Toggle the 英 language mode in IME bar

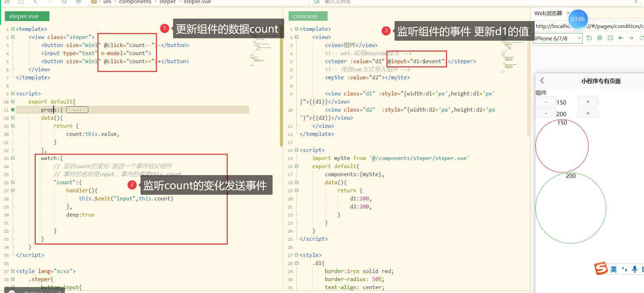[x=614, y=269]
